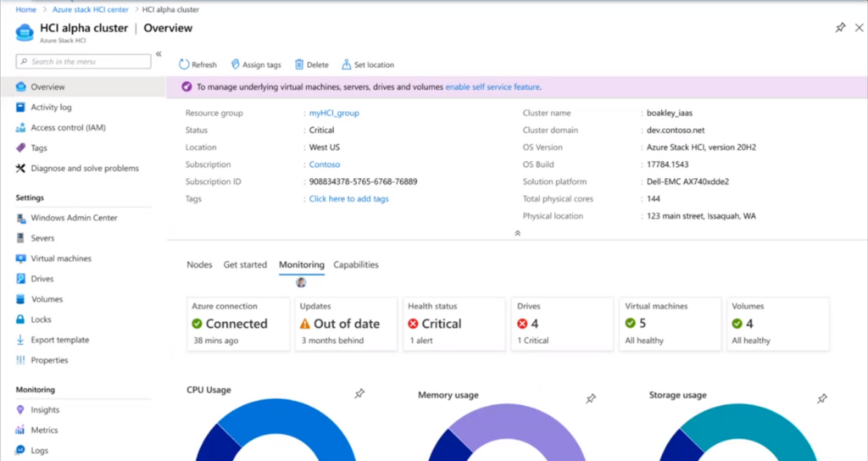Image resolution: width=868 pixels, height=461 pixels.
Task: Open the Home breadcrumb link
Action: pyautogui.click(x=26, y=9)
